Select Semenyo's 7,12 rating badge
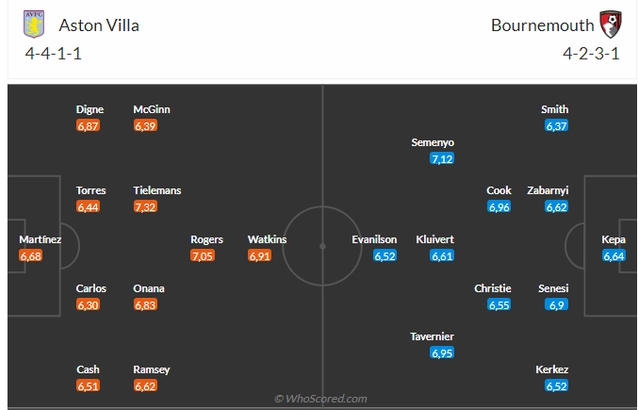The height and width of the screenshot is (410, 638). pos(442,158)
